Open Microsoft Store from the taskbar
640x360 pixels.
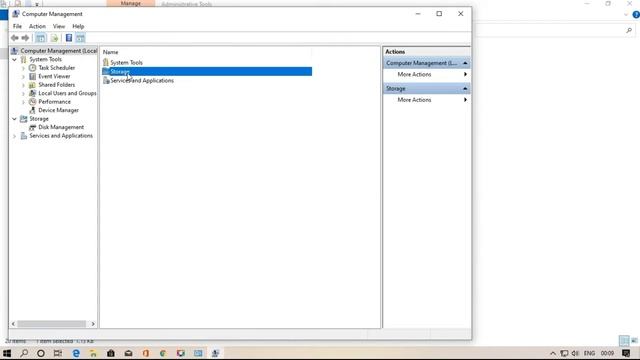pyautogui.click(x=111, y=353)
